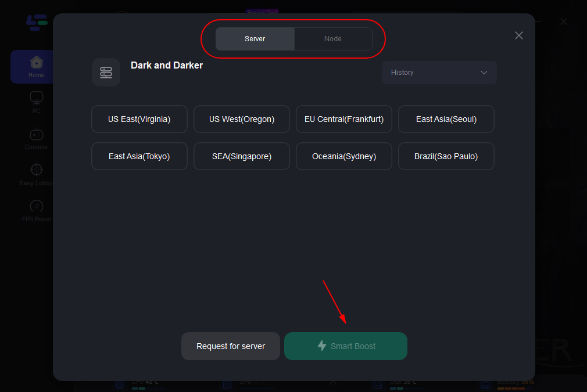Click the Dark and Darker title text

167,66
